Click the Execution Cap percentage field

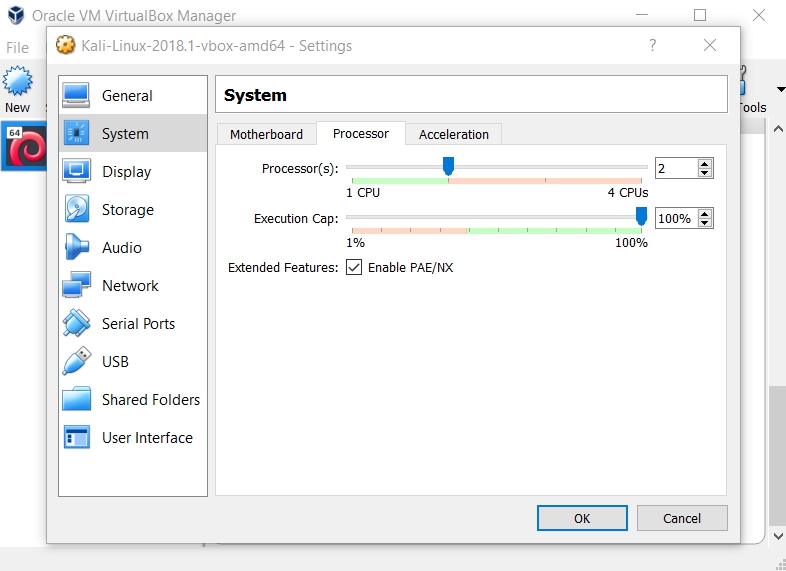point(675,218)
